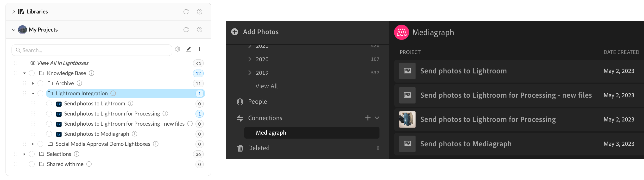644x180 pixels.
Task: Click the Add Photos plus icon
Action: point(234,32)
